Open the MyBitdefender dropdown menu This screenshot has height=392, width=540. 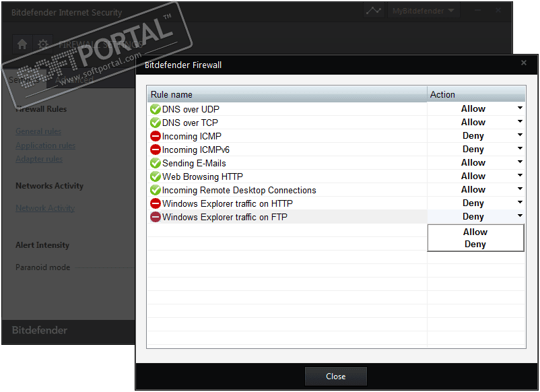coord(424,11)
